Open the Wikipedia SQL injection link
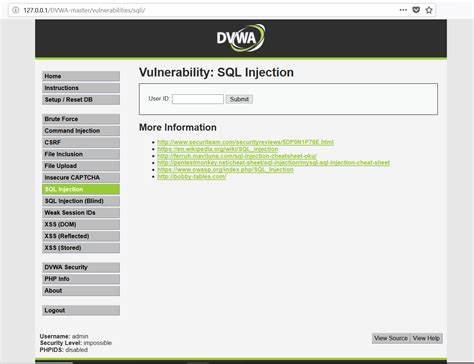474x364 pixels. pyautogui.click(x=217, y=149)
